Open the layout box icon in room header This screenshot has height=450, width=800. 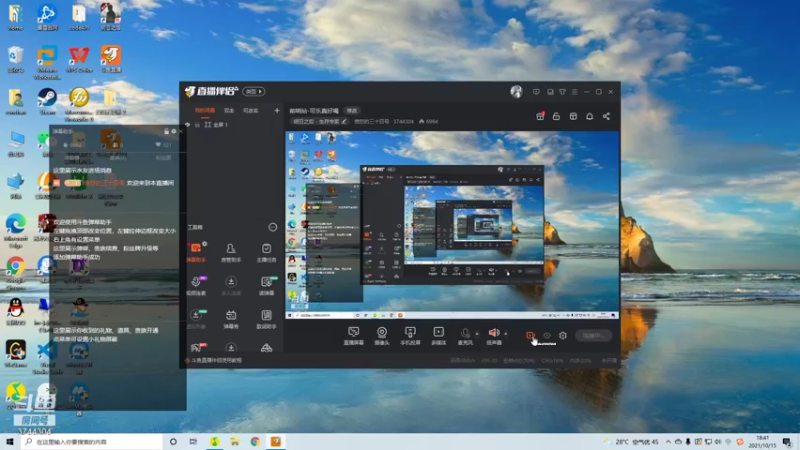pos(573,116)
